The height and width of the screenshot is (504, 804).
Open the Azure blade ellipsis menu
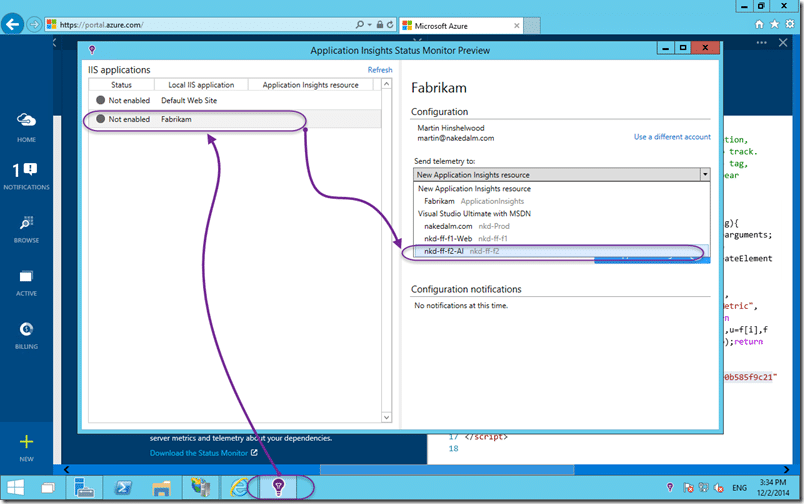click(761, 43)
